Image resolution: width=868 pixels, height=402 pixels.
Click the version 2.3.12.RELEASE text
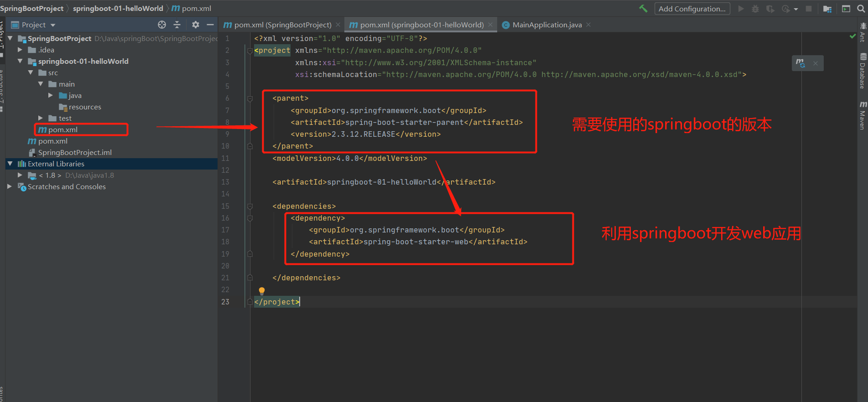coord(364,134)
